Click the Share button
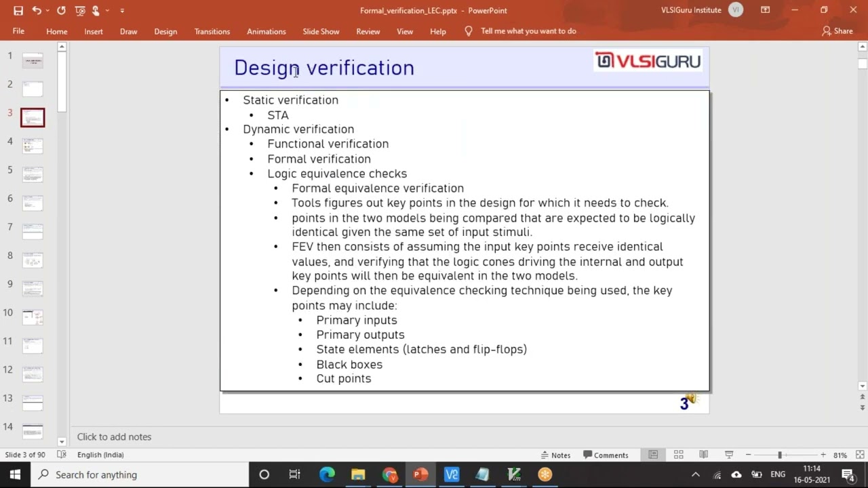This screenshot has width=868, height=488. [837, 31]
